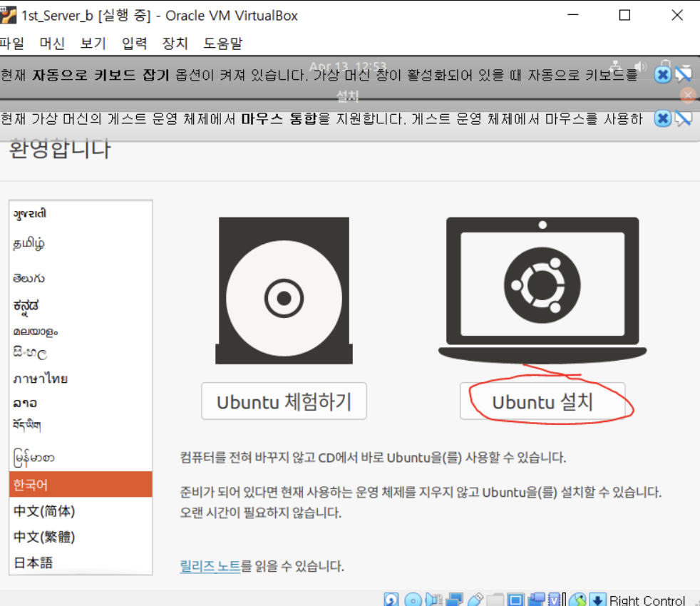Select 中文(简体) in the language list

pyautogui.click(x=81, y=510)
